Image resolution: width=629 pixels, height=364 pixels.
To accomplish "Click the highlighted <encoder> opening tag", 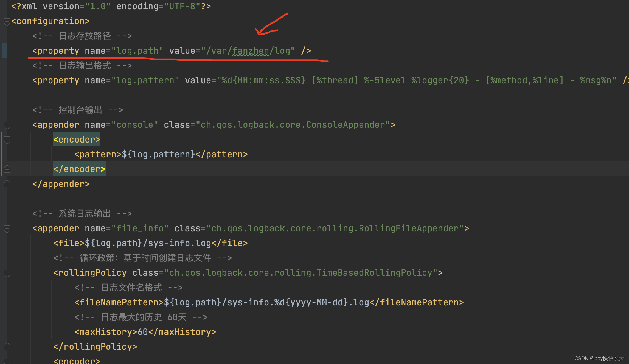I will (x=77, y=140).
